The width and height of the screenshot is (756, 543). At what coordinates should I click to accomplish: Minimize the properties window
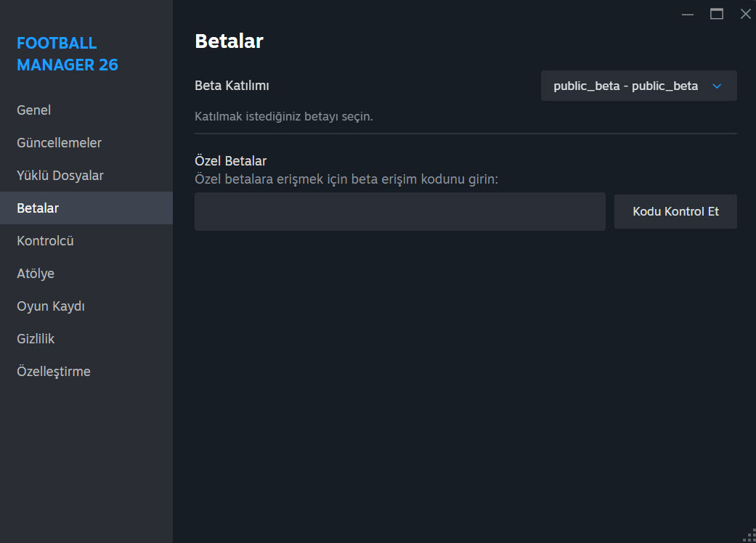click(688, 14)
